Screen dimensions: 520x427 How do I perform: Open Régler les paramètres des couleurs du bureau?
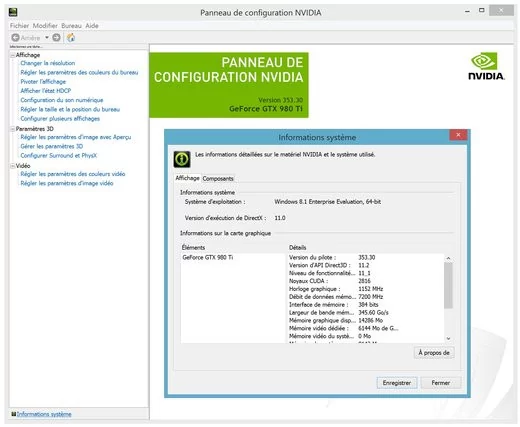point(79,72)
